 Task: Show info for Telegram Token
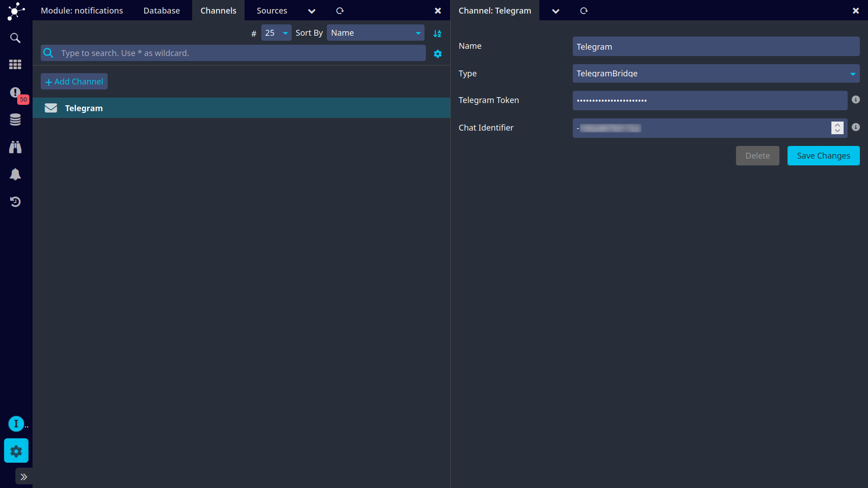click(x=856, y=100)
